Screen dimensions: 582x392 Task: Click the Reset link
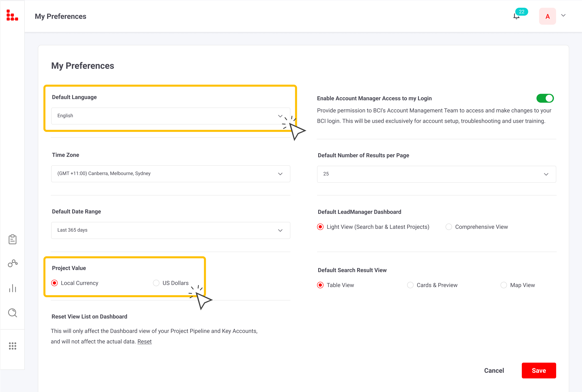pos(144,341)
